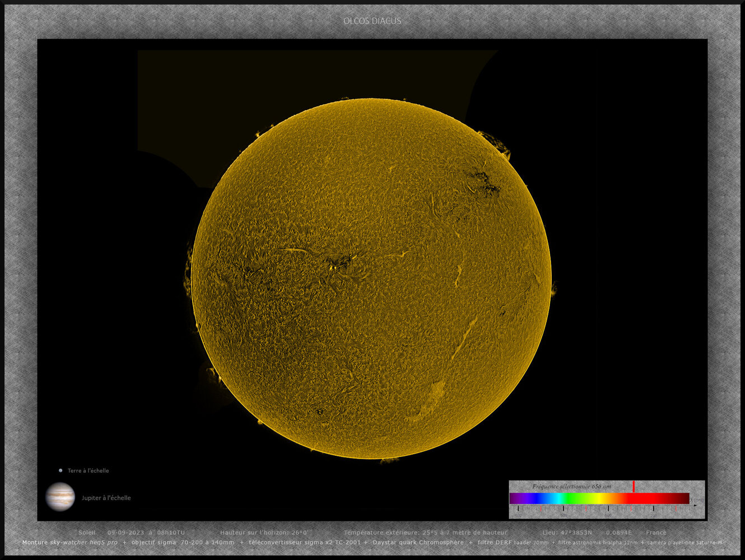This screenshot has width=745, height=560.
Task: Click the red 656 nm frequency marker
Action: (633, 487)
